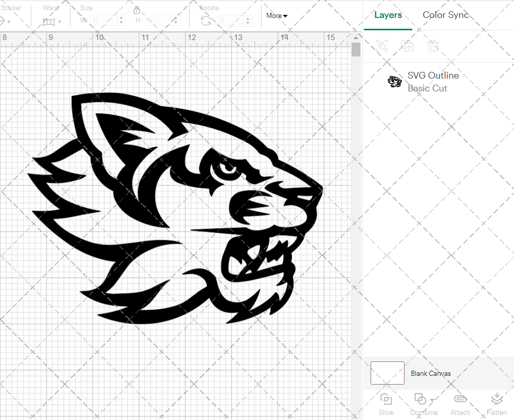
Task: Click the Group layers icon
Action: (382, 46)
